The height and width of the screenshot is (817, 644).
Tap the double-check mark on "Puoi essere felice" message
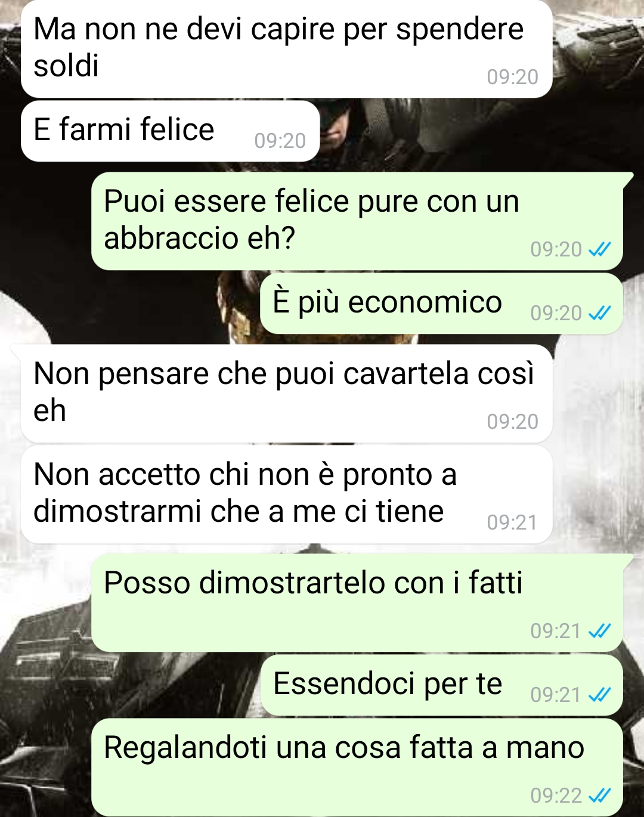point(599,249)
